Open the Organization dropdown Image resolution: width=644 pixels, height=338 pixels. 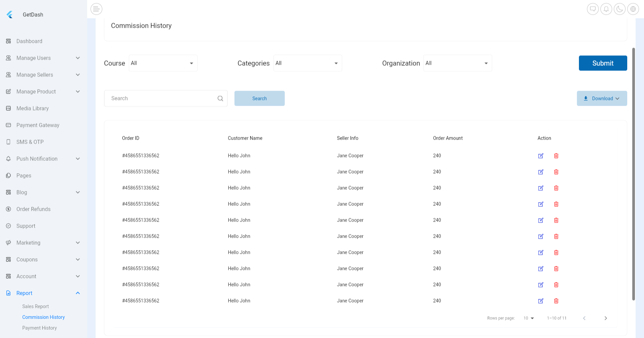click(458, 63)
